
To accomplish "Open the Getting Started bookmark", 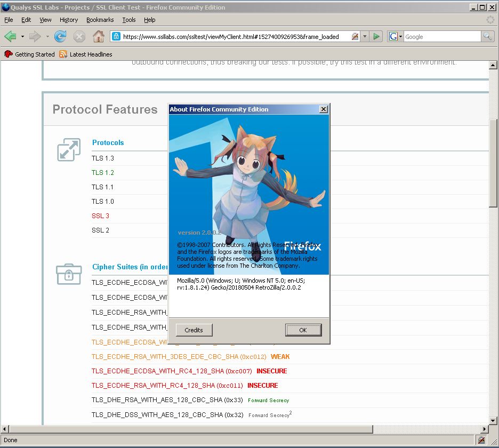I will coord(29,54).
